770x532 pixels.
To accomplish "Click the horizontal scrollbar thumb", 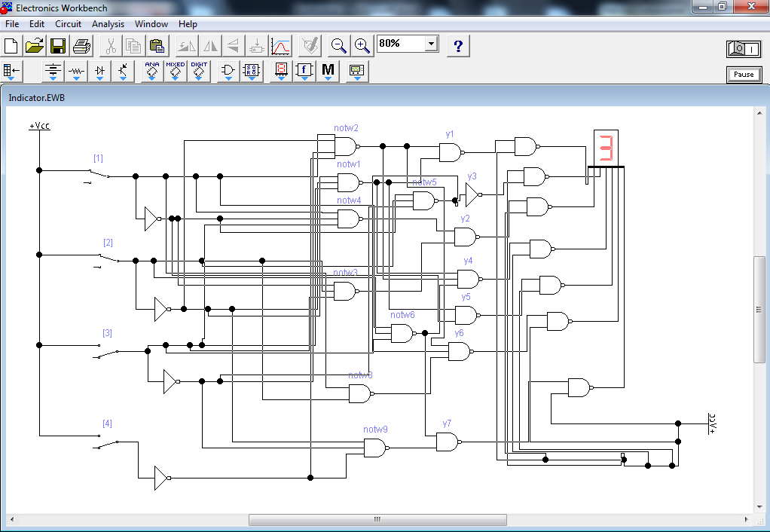I will tap(377, 519).
